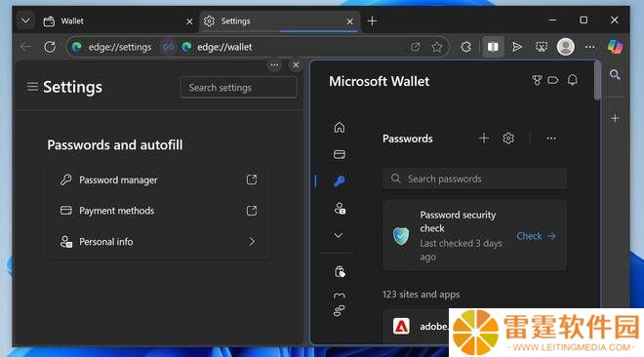Go to Wallet Home section
The image size is (644, 357).
tap(340, 127)
